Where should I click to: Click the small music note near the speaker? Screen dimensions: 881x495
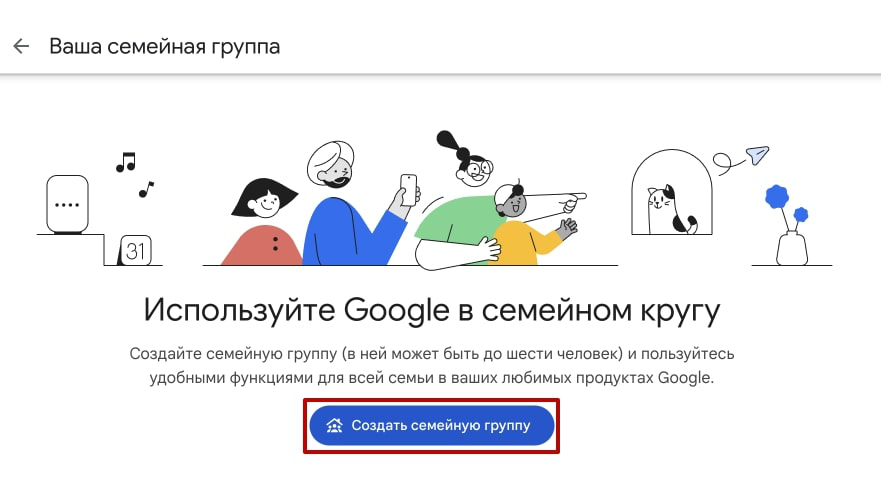(x=147, y=187)
